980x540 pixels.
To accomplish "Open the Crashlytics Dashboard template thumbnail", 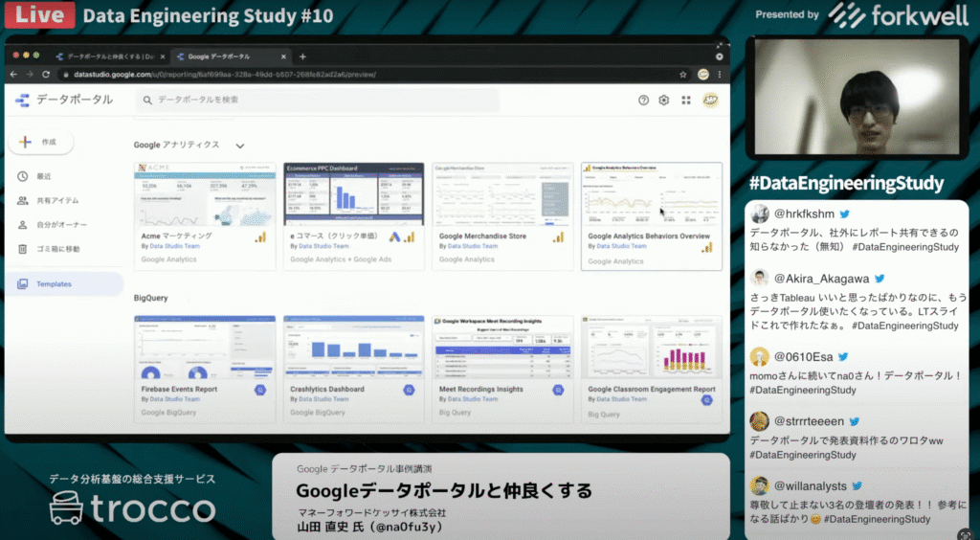I will (353, 349).
